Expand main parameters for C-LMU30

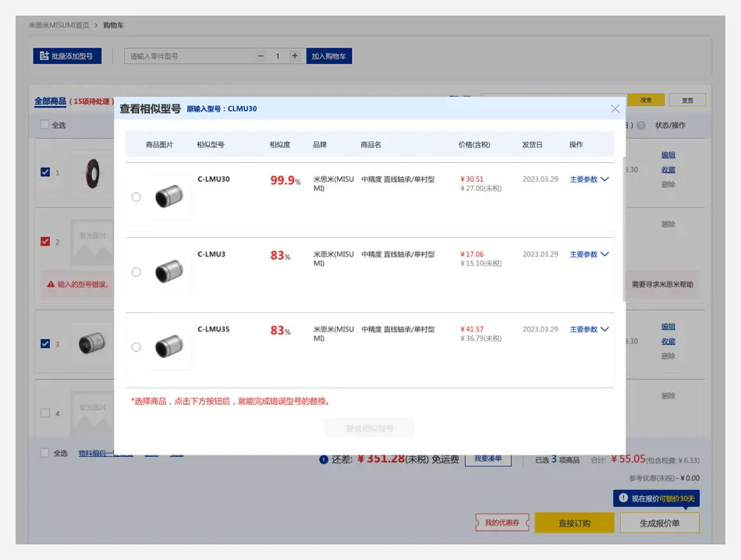[x=589, y=179]
